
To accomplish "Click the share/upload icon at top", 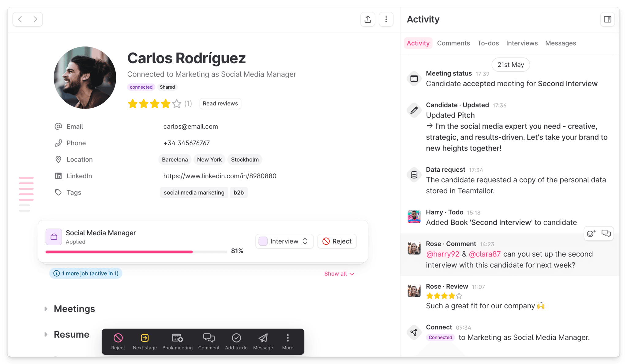I will [x=368, y=19].
